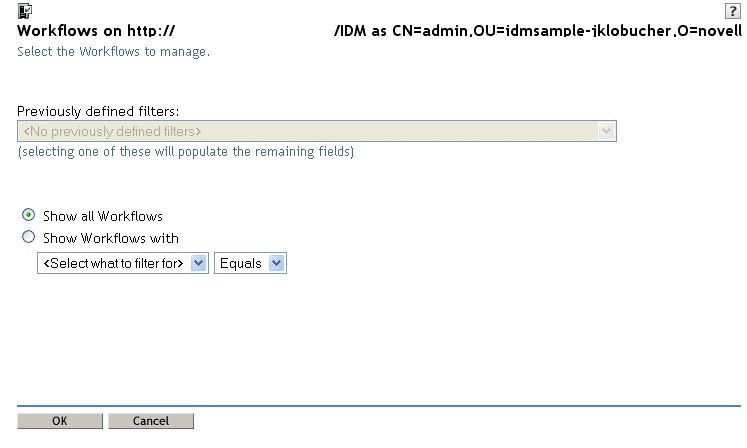This screenshot has width=747, height=448.
Task: Click the Previously defined filters label
Action: [98, 112]
